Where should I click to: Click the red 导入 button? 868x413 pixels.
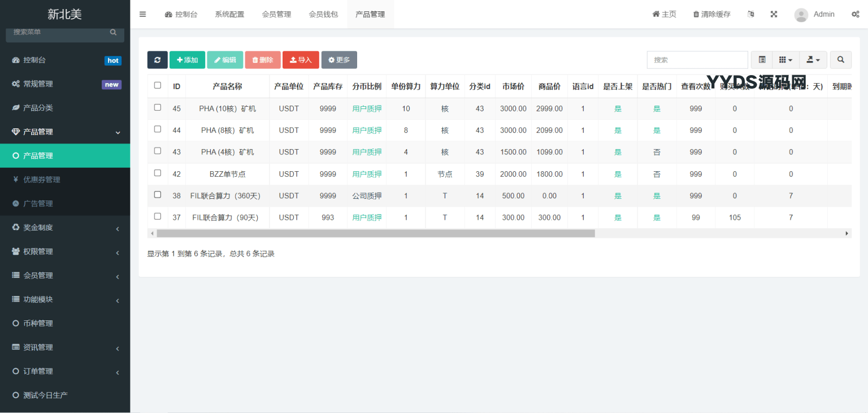click(x=301, y=60)
